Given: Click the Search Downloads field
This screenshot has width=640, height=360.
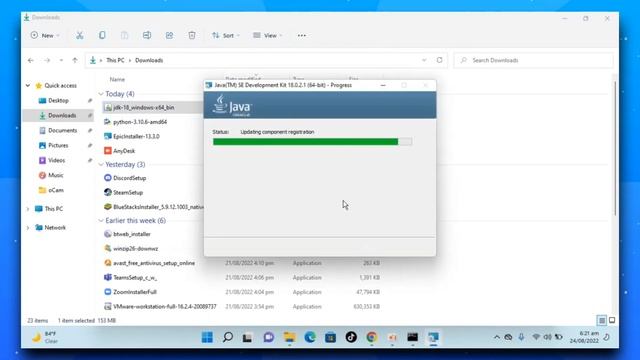Looking at the screenshot, I should point(533,60).
